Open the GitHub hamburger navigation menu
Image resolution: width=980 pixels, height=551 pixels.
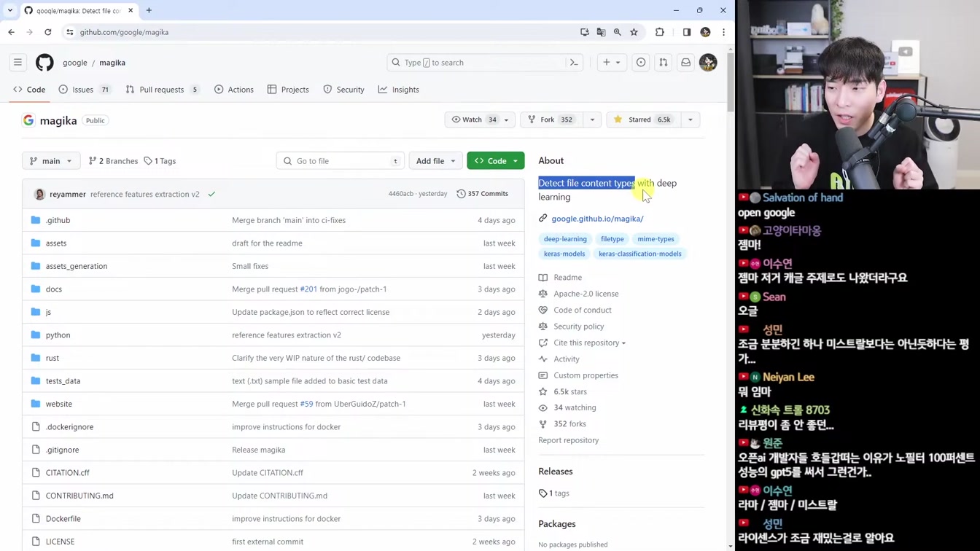coord(17,63)
